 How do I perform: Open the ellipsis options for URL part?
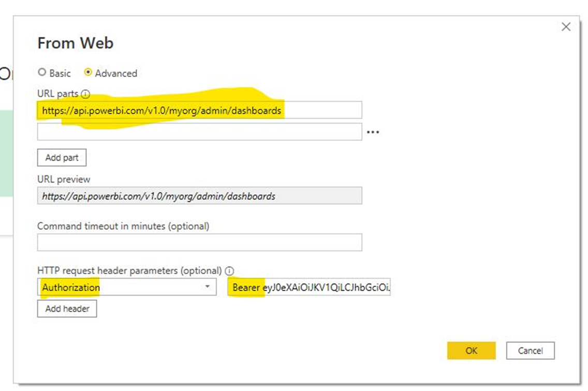(x=373, y=132)
